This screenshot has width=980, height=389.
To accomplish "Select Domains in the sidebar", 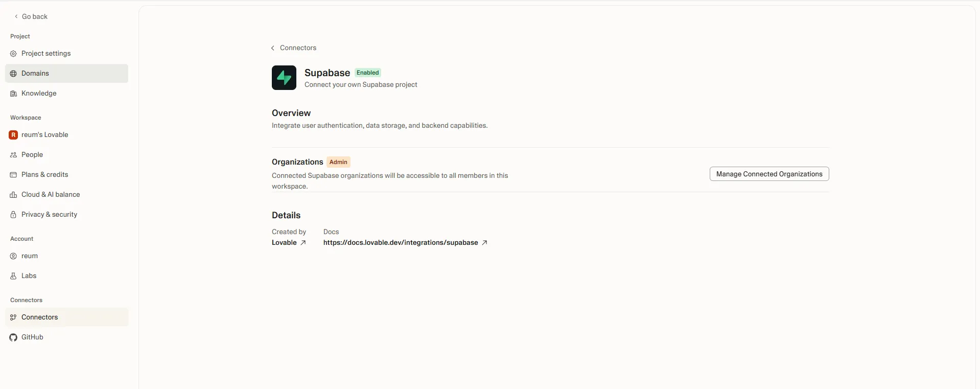I will [66, 74].
